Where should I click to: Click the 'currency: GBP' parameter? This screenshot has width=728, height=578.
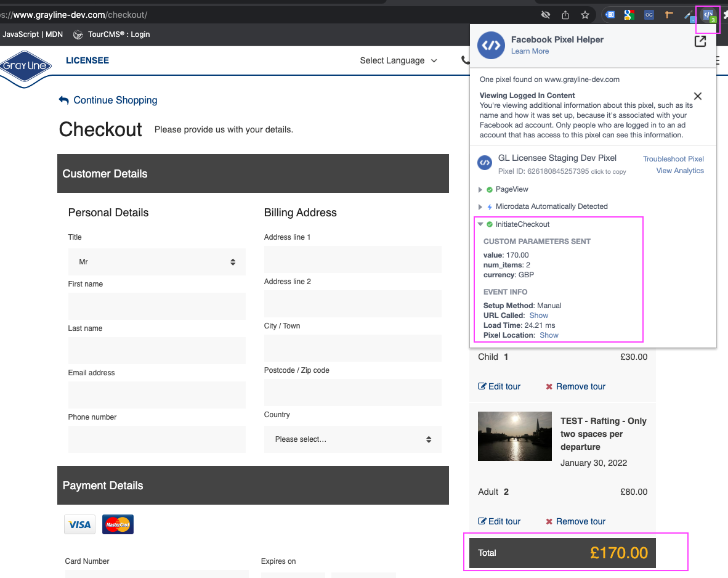pos(508,275)
